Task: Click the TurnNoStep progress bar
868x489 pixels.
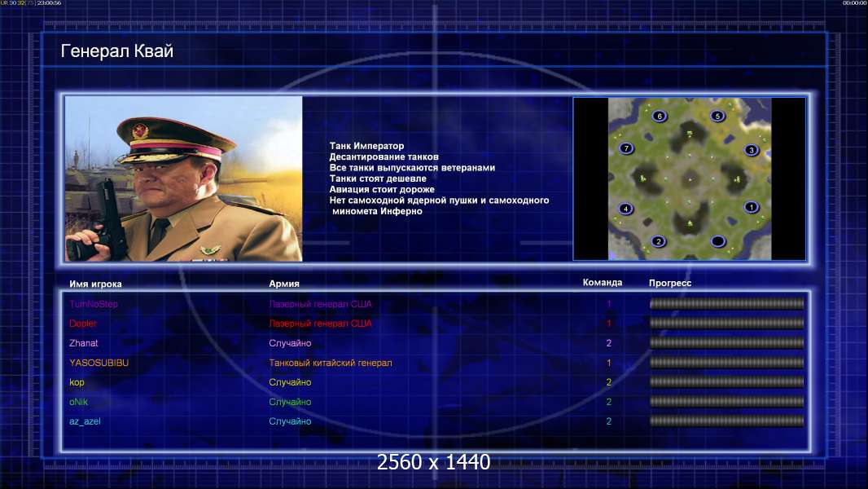Action: 726,303
